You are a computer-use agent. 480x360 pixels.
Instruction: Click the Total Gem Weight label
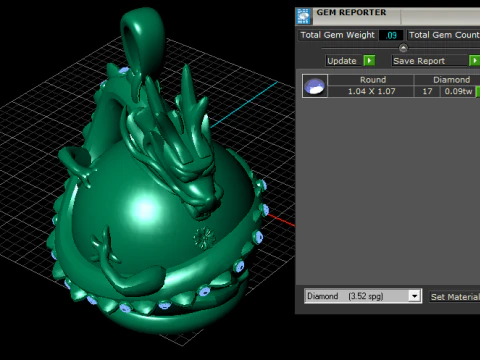[x=337, y=35]
